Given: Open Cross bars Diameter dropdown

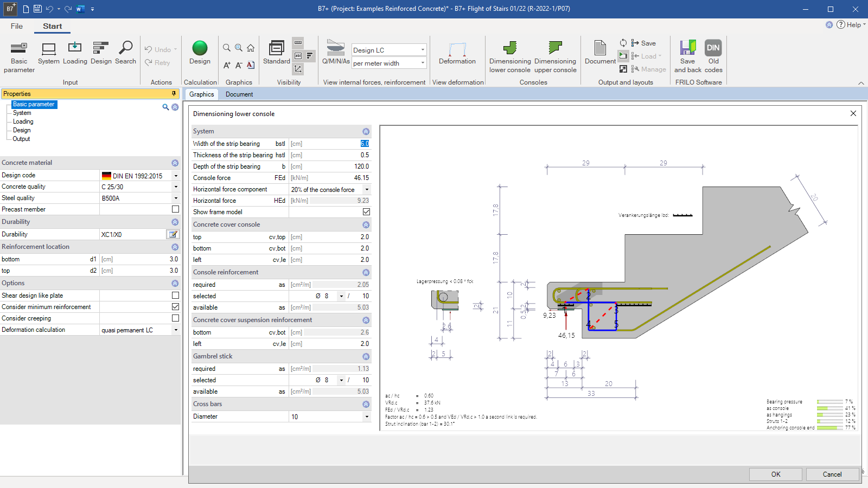Looking at the screenshot, I should click(x=367, y=417).
